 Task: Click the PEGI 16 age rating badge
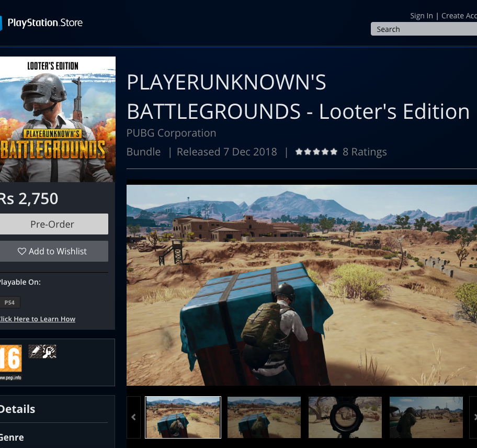[10, 362]
